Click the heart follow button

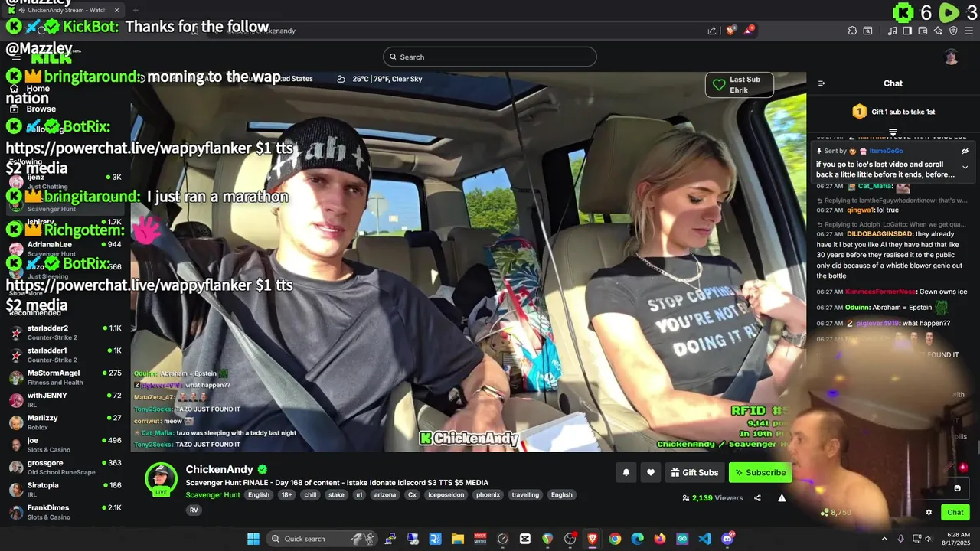(x=651, y=473)
